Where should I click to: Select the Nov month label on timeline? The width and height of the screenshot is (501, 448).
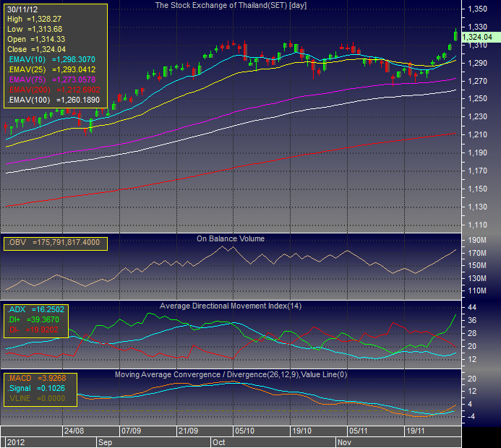[x=344, y=442]
